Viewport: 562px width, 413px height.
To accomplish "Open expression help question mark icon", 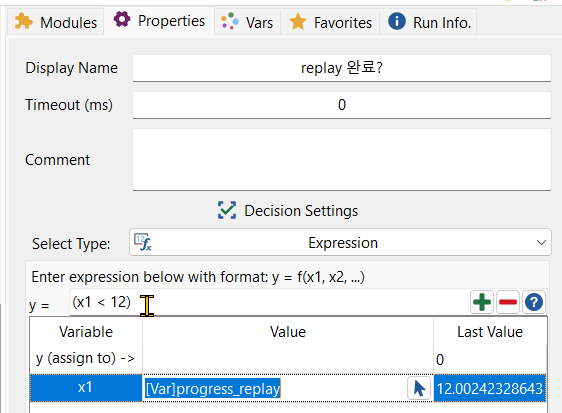I will (534, 302).
